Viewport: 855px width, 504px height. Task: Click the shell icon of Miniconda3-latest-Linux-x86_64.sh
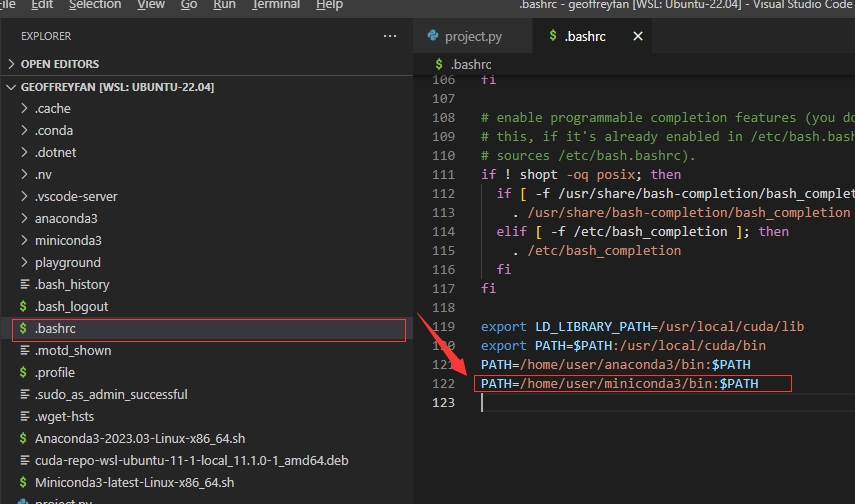point(23,482)
